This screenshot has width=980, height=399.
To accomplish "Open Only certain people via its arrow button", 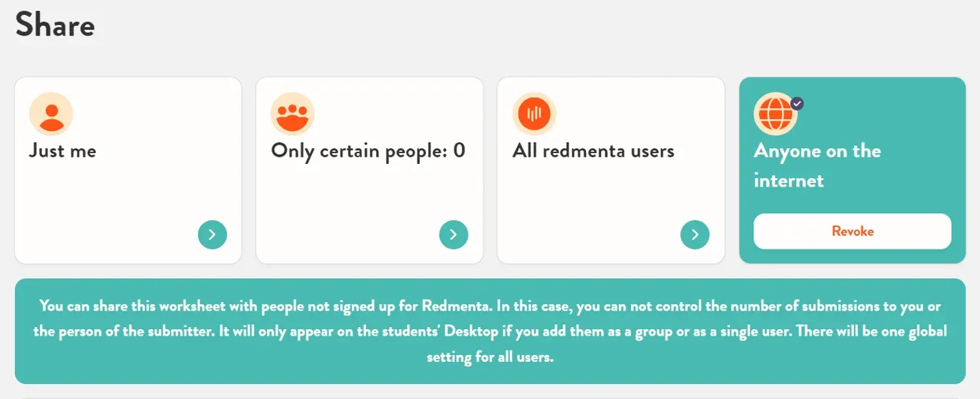I will (454, 234).
